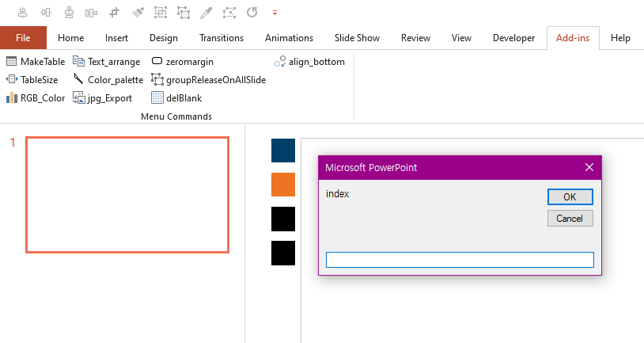Click the Align Middle icon in quick access toolbar
This screenshot has height=343, width=644.
coord(46,13)
